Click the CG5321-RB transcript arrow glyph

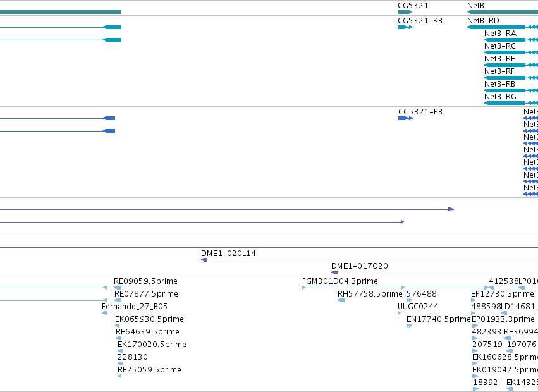(x=405, y=27)
